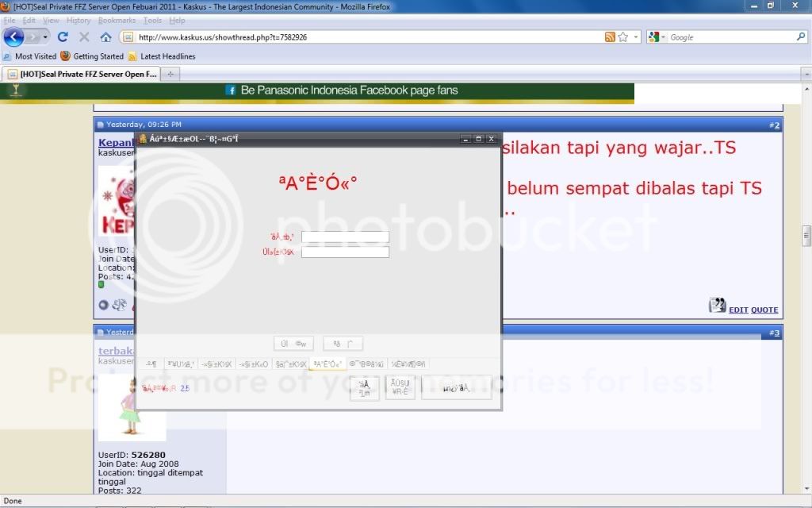Open the Kepanl user profile link
The height and width of the screenshot is (508, 812).
point(116,143)
